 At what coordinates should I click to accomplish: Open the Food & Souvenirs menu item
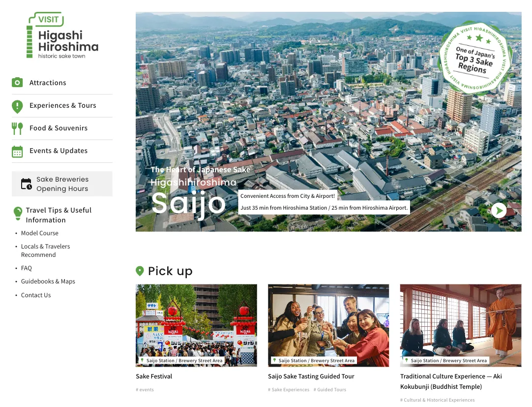click(59, 128)
